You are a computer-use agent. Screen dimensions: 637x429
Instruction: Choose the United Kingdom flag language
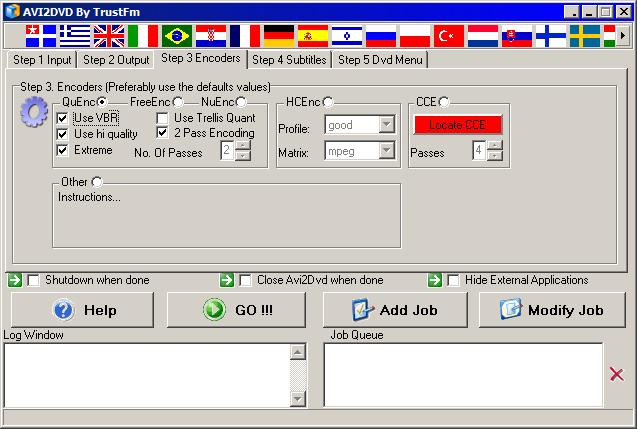(109, 36)
